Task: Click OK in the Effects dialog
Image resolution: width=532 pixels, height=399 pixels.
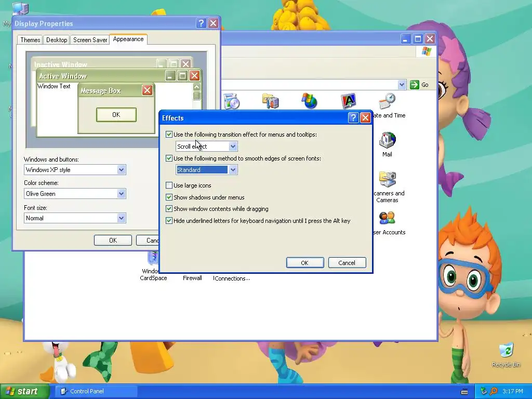Action: pyautogui.click(x=304, y=262)
